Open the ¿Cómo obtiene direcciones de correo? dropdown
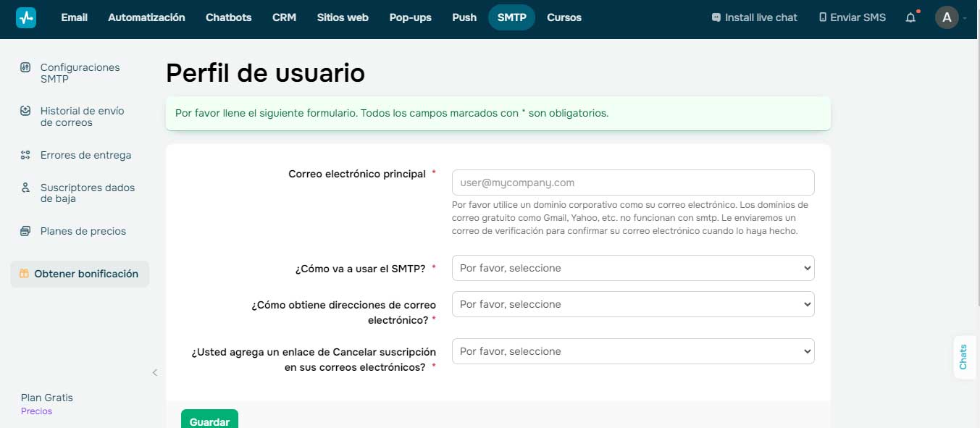The image size is (980, 428). [x=632, y=304]
